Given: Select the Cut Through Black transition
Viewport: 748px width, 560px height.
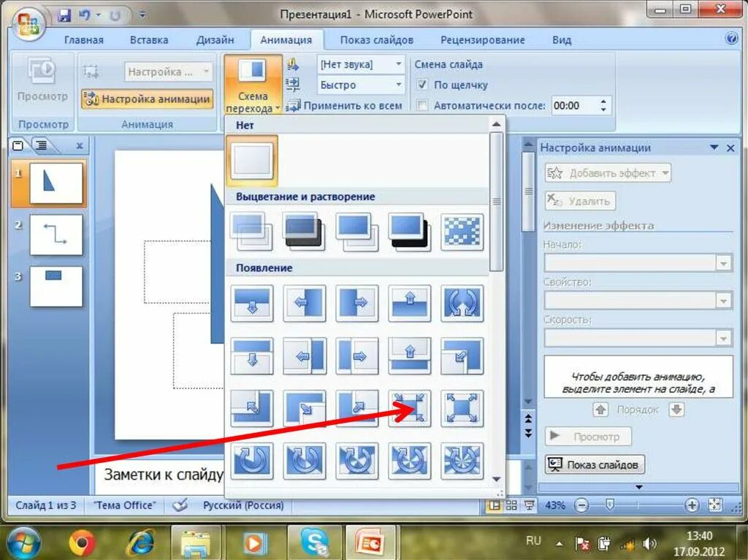Looking at the screenshot, I should point(409,232).
